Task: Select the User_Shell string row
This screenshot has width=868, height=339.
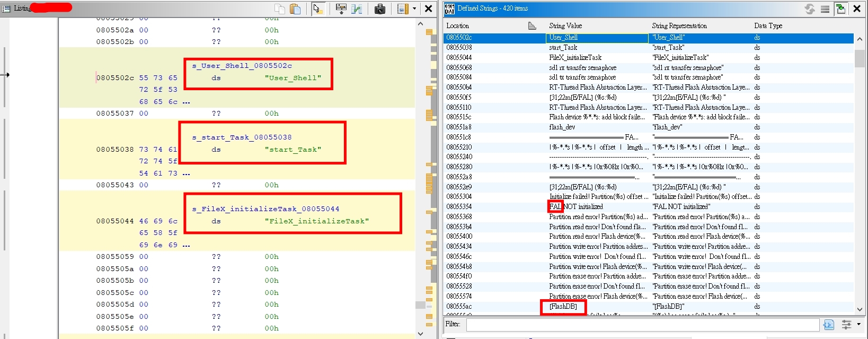Action: click(x=649, y=38)
